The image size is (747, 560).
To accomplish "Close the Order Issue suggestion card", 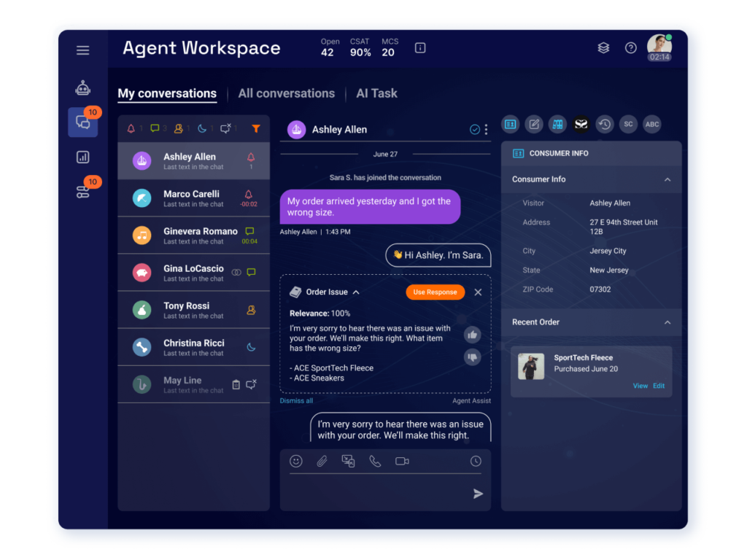I will [478, 292].
